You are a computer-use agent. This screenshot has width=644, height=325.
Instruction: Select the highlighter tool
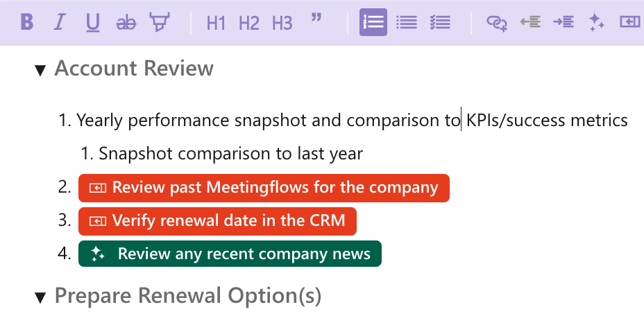pos(159,23)
